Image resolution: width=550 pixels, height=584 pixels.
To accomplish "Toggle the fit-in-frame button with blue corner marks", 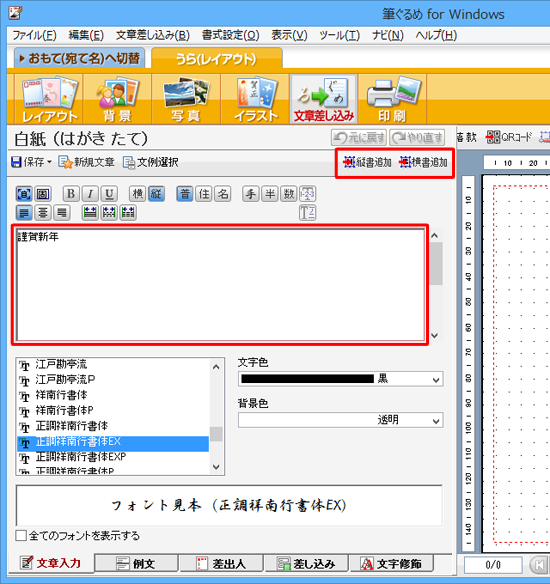I will pos(24,194).
